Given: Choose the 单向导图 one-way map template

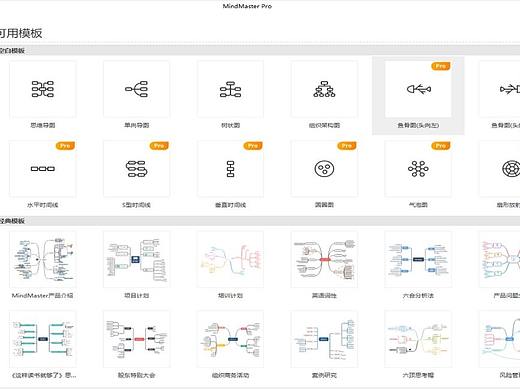Looking at the screenshot, I should (x=137, y=89).
